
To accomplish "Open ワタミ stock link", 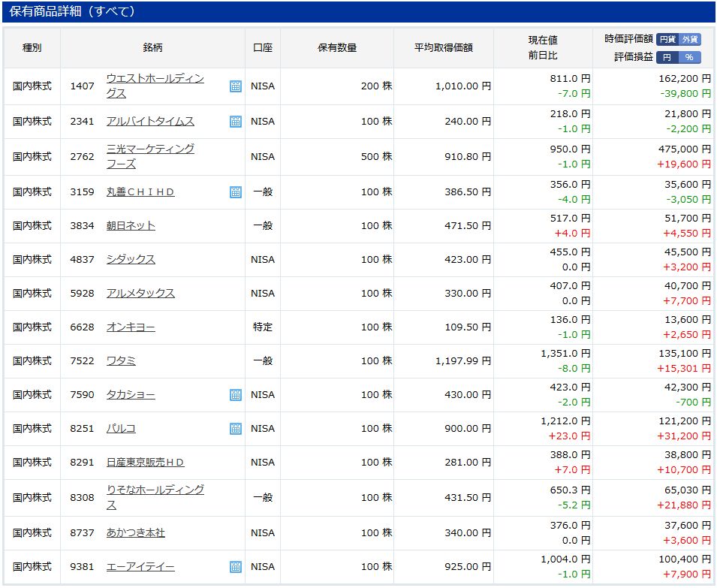I will (121, 361).
